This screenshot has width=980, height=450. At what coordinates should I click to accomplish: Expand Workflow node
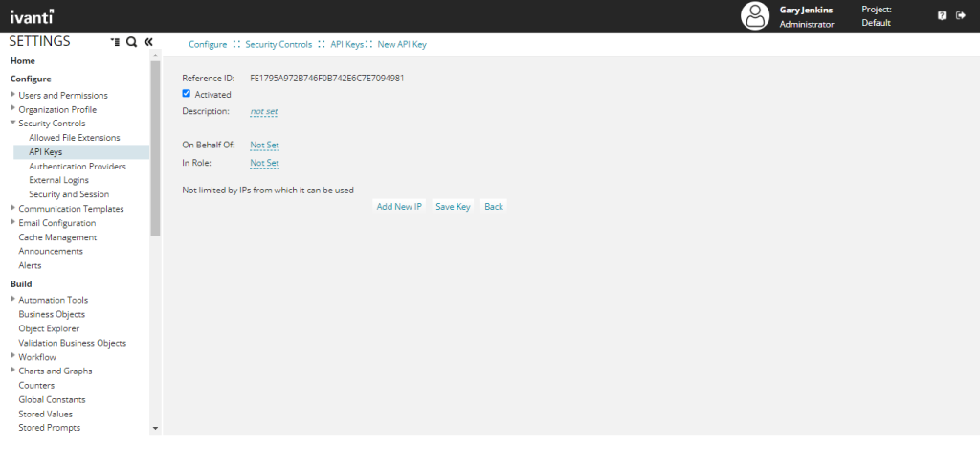(x=13, y=356)
